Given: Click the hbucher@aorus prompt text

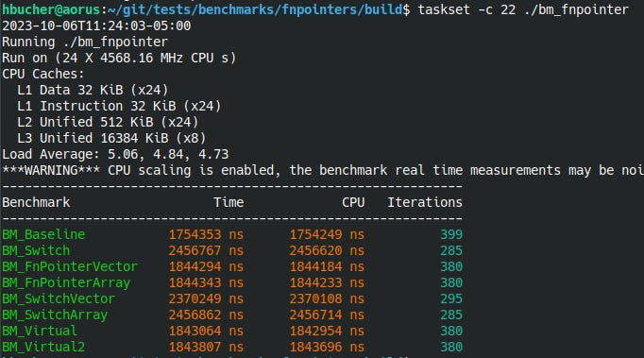Looking at the screenshot, I should coord(51,9).
